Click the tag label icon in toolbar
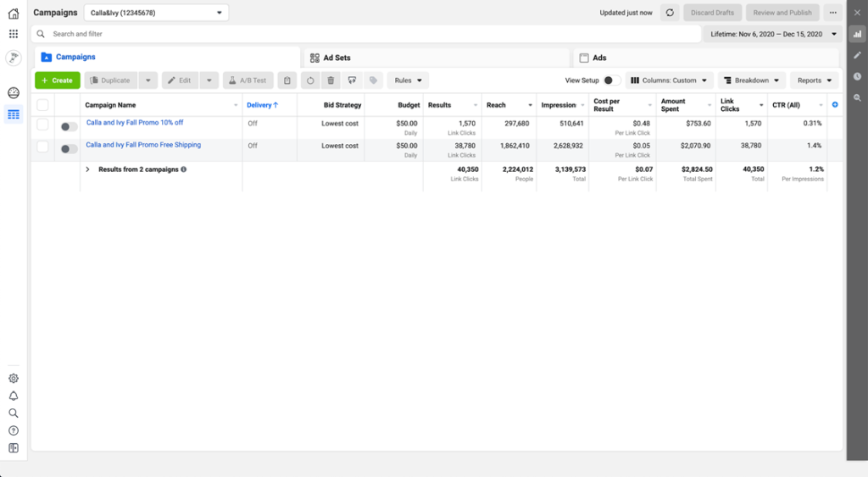This screenshot has width=868, height=477. (x=374, y=80)
